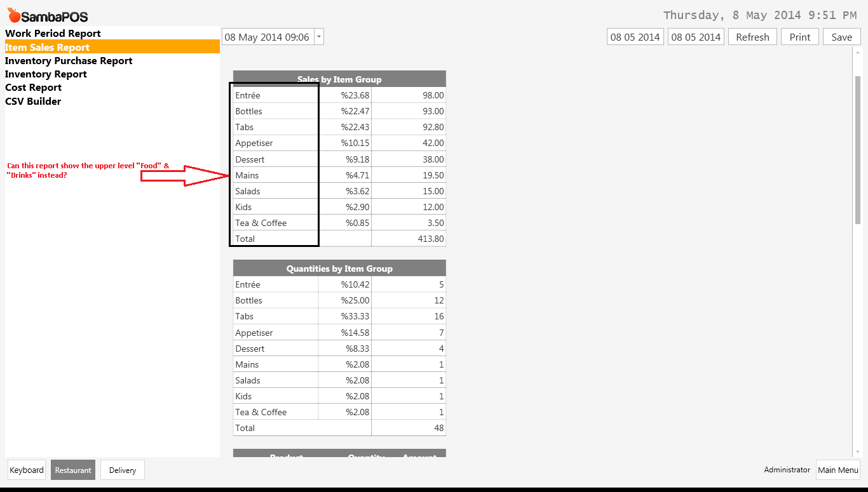Expand the work period date dropdown

319,36
